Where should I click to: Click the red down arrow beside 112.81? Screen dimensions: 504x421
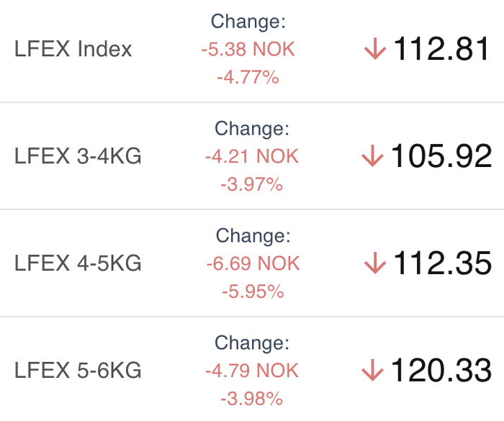point(375,49)
